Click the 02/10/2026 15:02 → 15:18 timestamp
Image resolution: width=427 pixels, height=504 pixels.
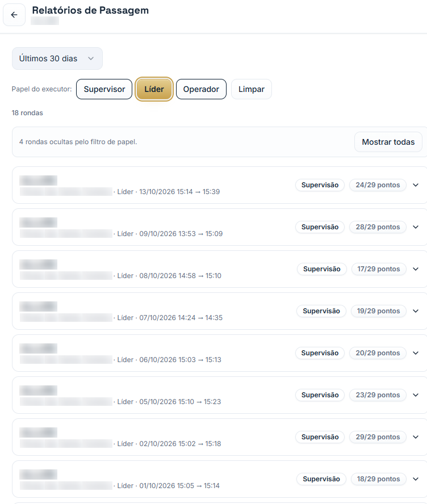pos(180,444)
